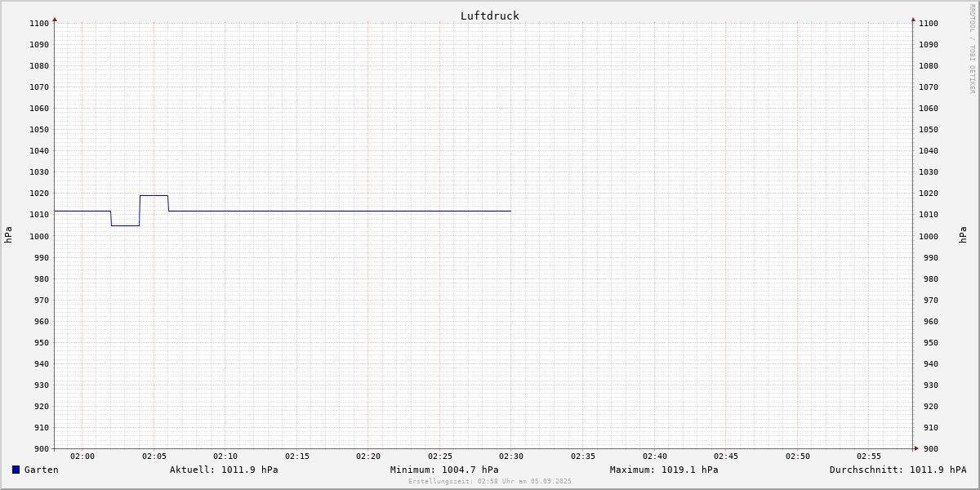Click the red arrow atop the left axis
Screen dimensions: 980x490
click(x=55, y=19)
